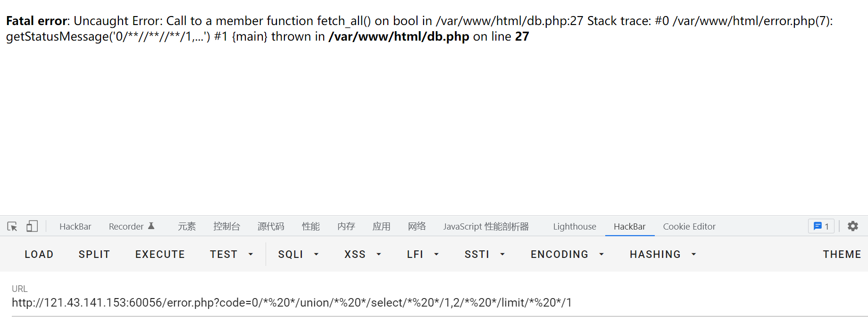Expand the TEST dropdown arrow

coord(250,255)
